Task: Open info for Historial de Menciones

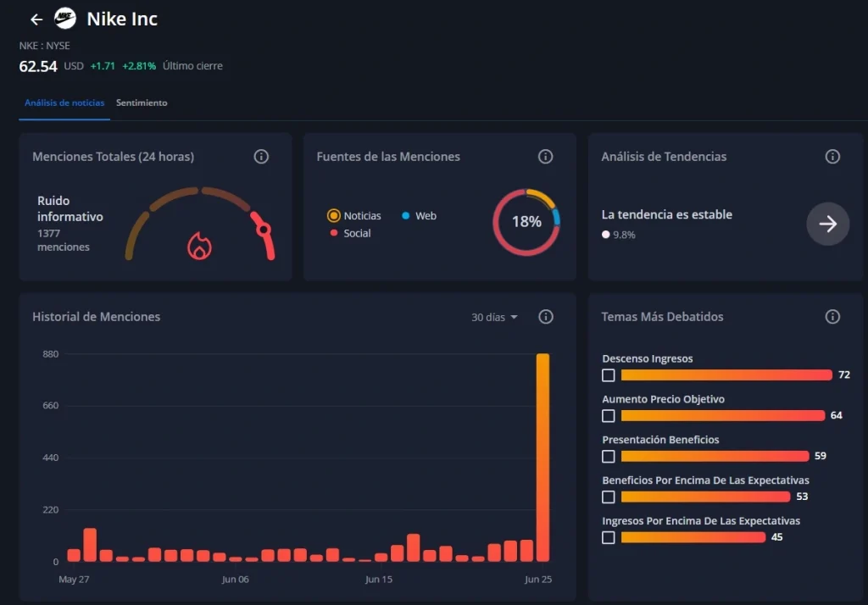Action: pyautogui.click(x=546, y=317)
